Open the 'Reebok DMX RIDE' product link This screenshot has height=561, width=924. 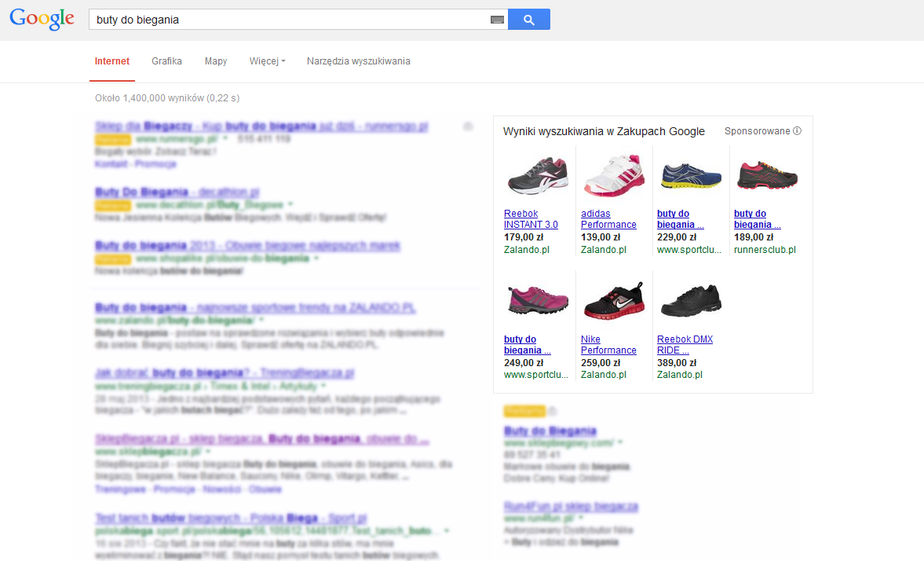coord(685,344)
